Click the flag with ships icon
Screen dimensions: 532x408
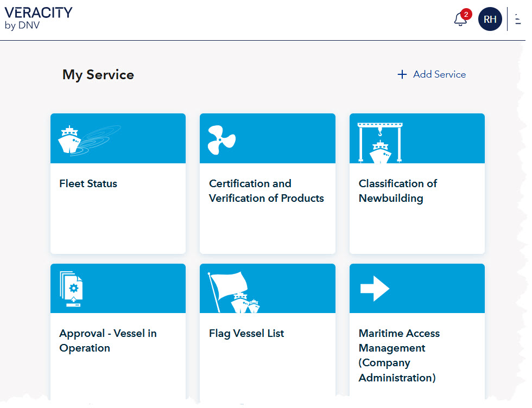tap(233, 292)
